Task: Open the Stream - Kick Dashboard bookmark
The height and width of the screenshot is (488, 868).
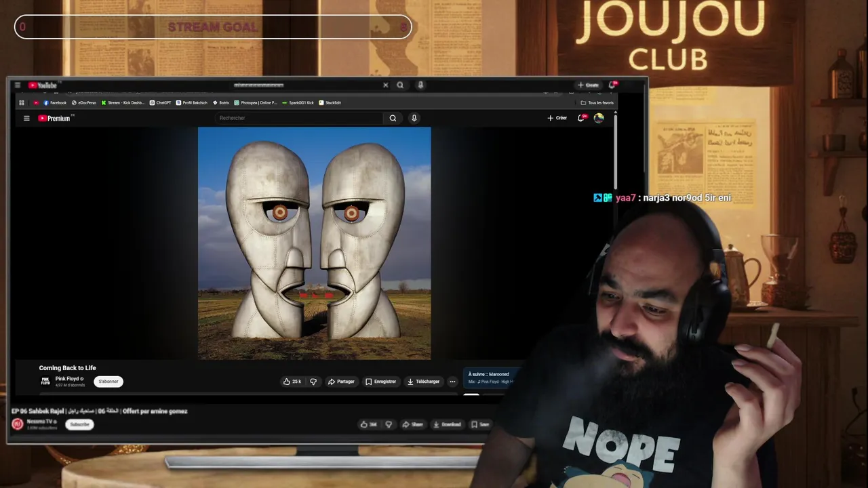Action: coord(123,103)
